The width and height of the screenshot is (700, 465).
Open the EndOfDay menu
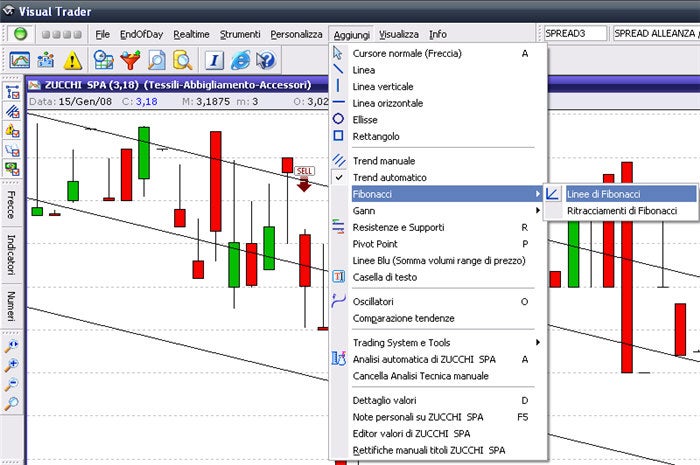click(141, 34)
